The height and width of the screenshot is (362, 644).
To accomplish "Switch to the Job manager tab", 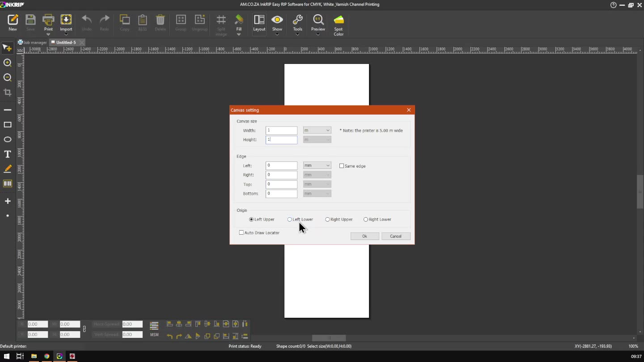I will 33,42.
